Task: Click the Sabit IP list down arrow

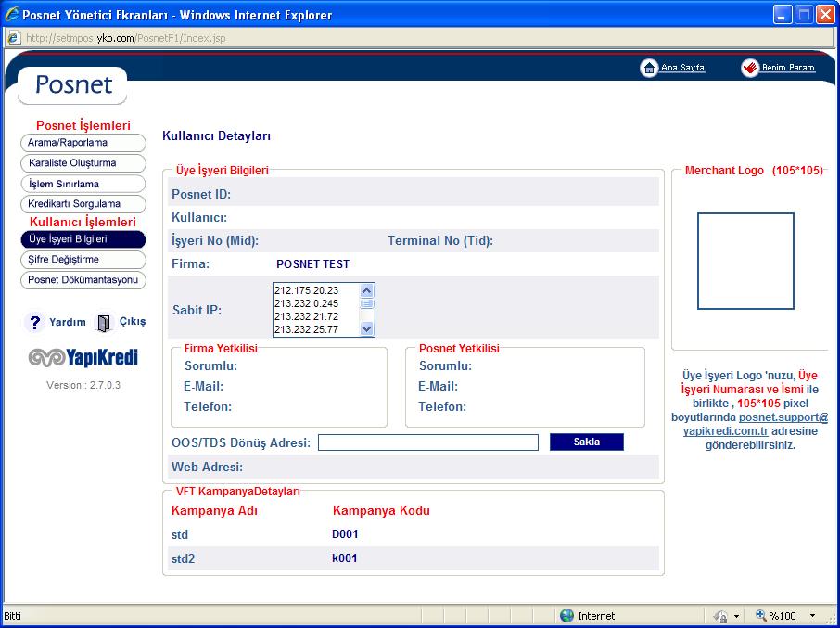Action: 366,329
